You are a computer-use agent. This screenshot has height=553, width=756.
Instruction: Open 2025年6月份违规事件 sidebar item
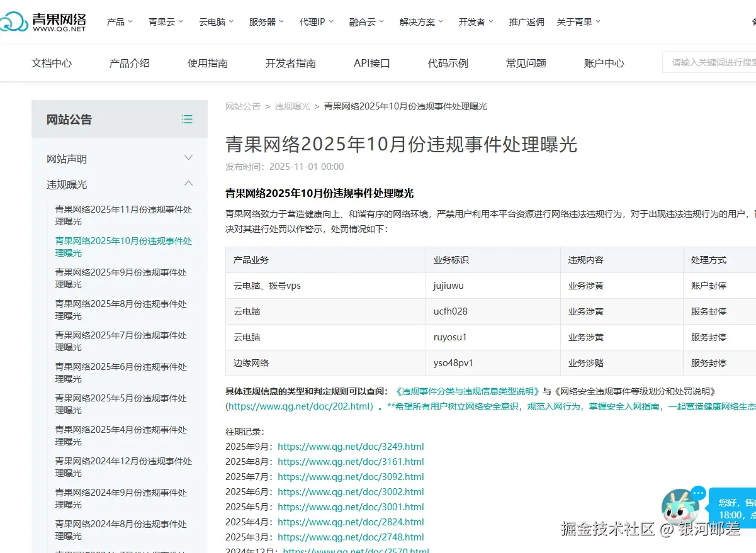pos(121,372)
